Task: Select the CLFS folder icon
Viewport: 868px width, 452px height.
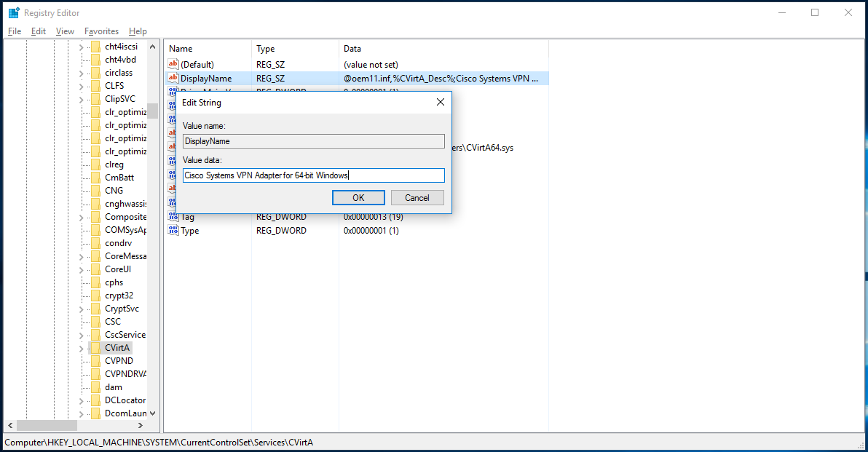Action: tap(96, 86)
